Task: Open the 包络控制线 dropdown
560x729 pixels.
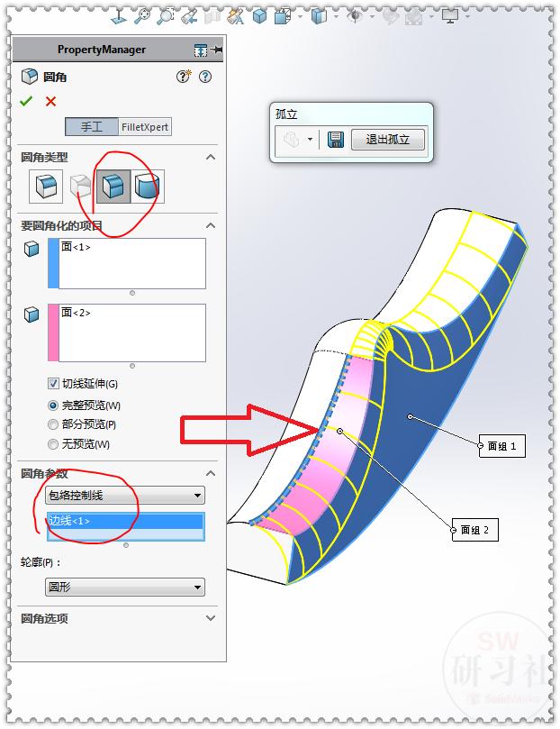Action: pyautogui.click(x=125, y=495)
